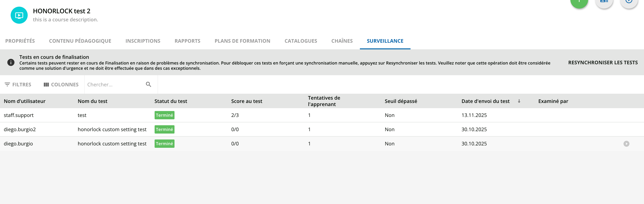Click Resynchroniser les tests button
644x204 pixels.
[x=603, y=62]
